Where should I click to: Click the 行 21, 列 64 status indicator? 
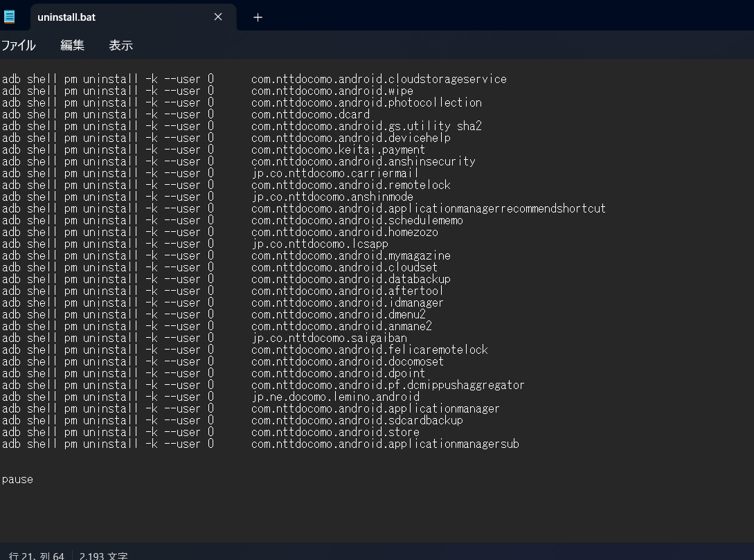tap(37, 556)
